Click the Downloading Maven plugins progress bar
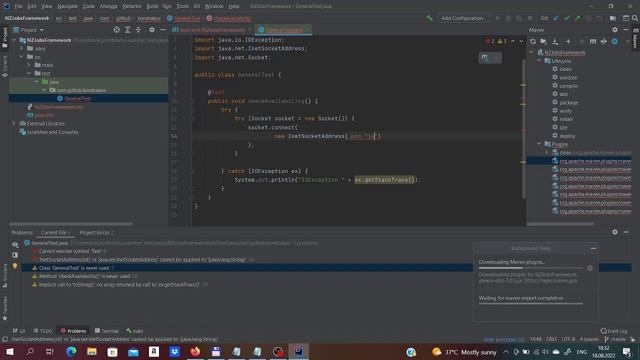Image resolution: width=640 pixels, height=360 pixels. tap(531, 268)
